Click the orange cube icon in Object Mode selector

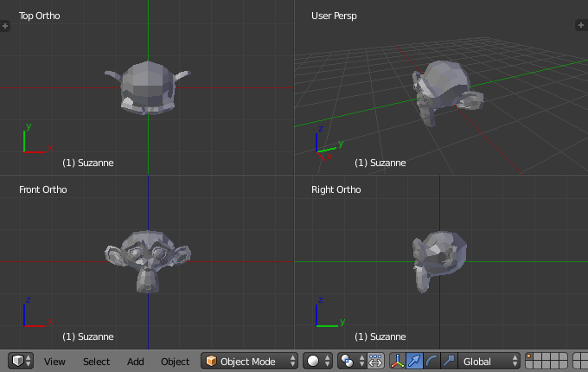[212, 361]
